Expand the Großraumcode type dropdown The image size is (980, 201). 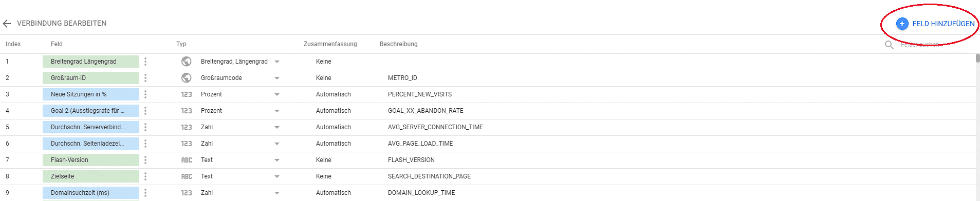click(277, 78)
